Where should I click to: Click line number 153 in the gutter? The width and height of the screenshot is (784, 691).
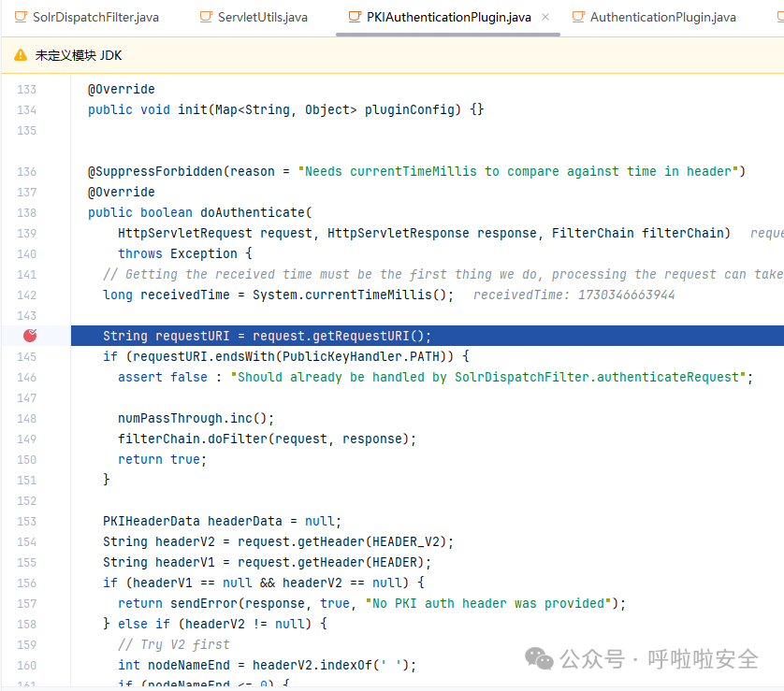point(26,521)
